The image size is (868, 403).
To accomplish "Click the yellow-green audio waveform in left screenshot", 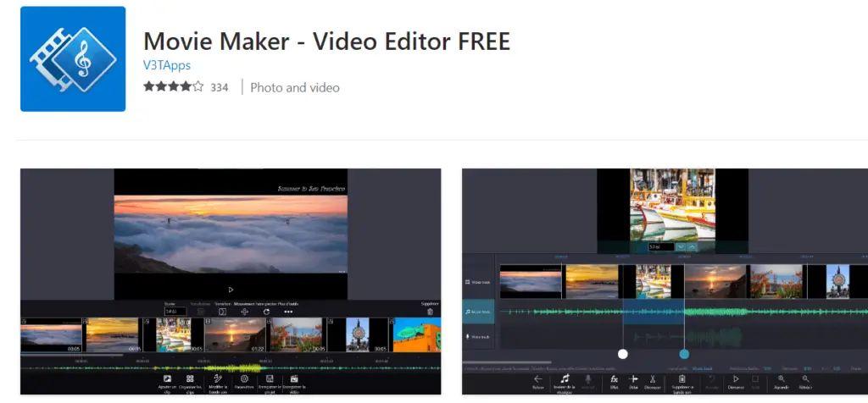I will pyautogui.click(x=232, y=367).
